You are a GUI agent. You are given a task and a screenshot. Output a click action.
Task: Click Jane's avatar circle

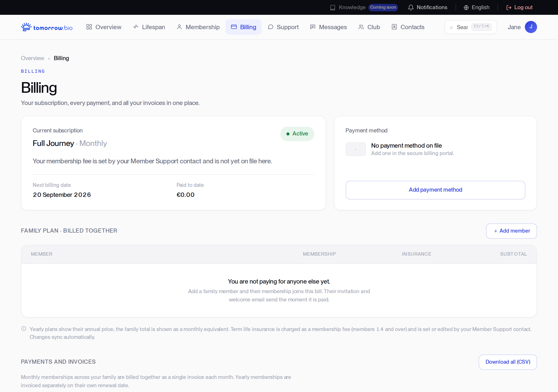531,27
